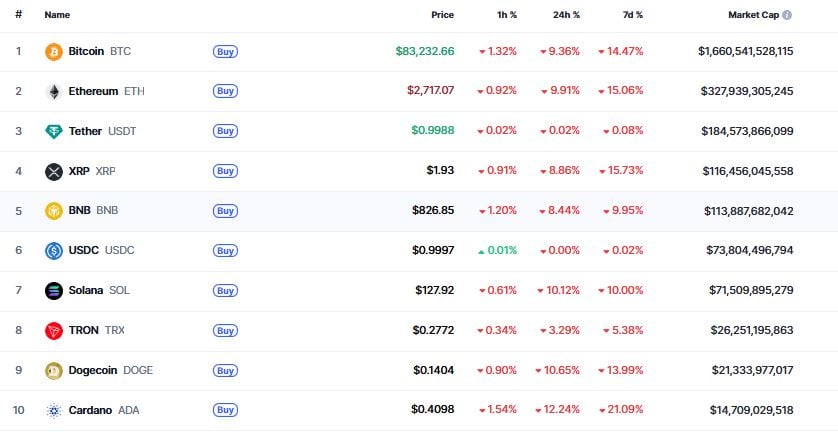
Task: Click the Market Cap info icon
Action: [787, 15]
